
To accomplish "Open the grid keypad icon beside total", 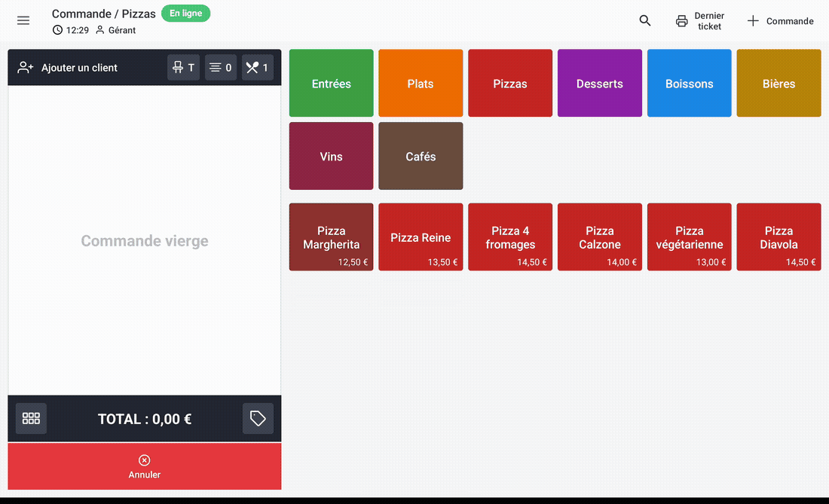I will [31, 418].
